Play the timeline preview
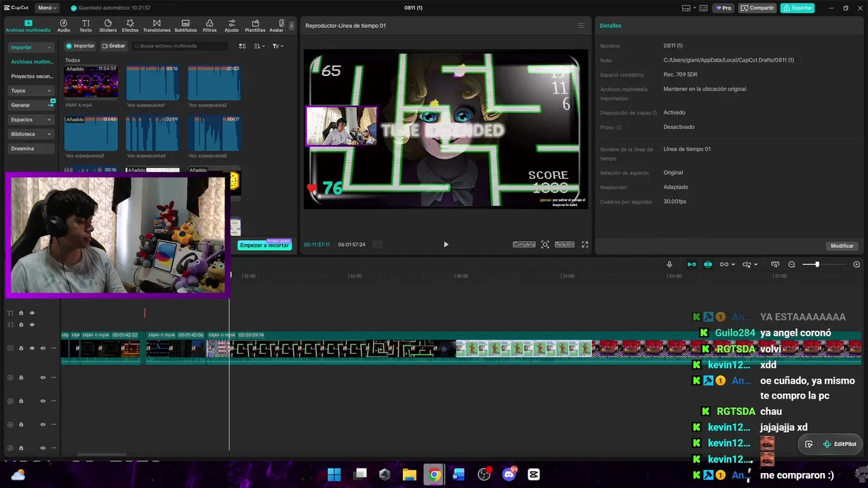This screenshot has height=488, width=868. [446, 245]
